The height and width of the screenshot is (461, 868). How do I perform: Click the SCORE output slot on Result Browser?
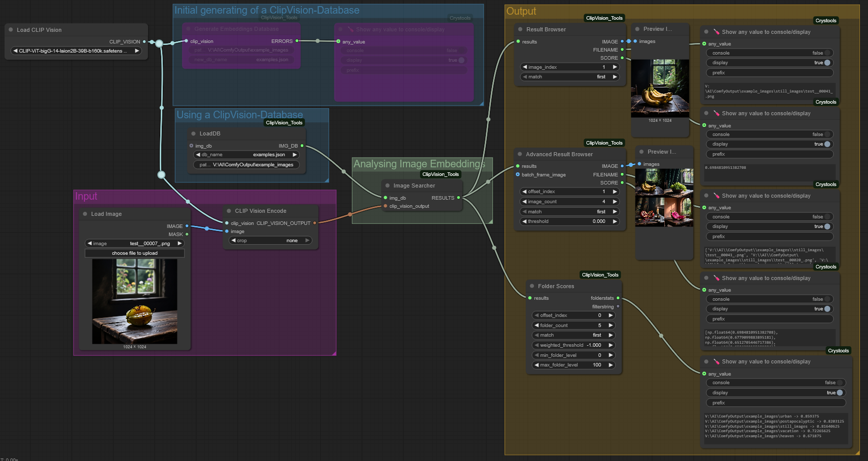tap(622, 58)
